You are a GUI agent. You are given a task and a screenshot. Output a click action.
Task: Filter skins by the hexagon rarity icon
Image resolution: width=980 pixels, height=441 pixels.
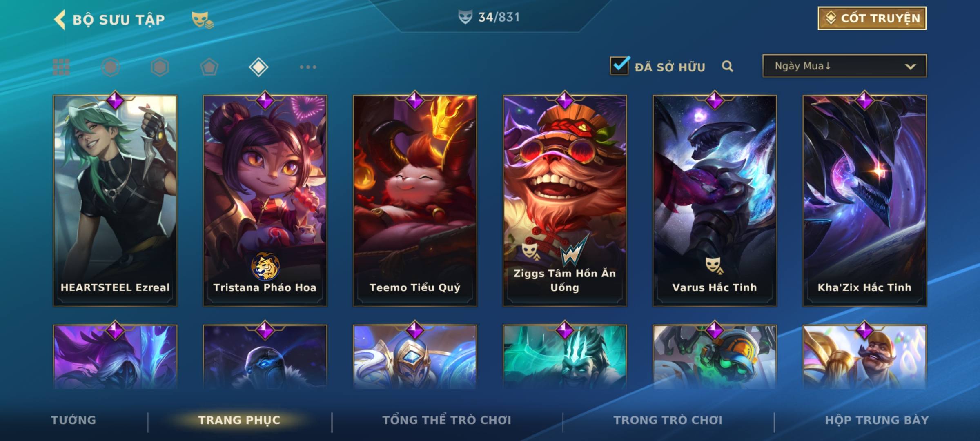click(160, 67)
